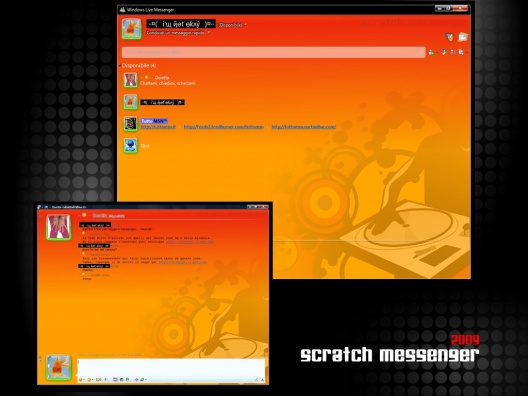Screen dimensions: 528x396
Task: Click the wink icon in chat toolbar
Action: [89, 380]
